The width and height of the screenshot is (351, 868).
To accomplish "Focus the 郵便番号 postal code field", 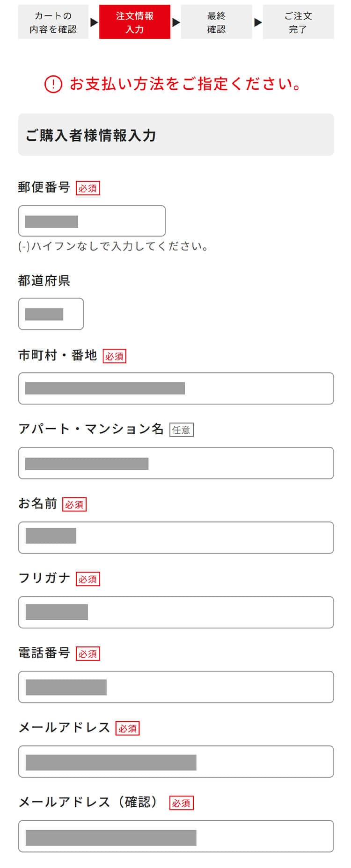I will point(92,221).
